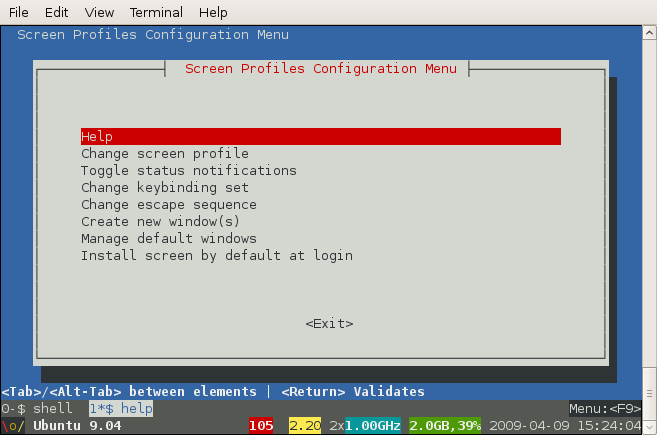Click the Tab/Alt-Tab hint text
The height and width of the screenshot is (435, 657).
[x=129, y=392]
